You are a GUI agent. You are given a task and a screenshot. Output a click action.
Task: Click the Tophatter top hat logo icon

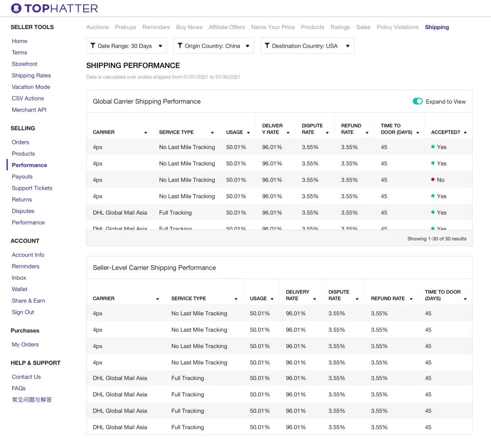coord(16,8)
